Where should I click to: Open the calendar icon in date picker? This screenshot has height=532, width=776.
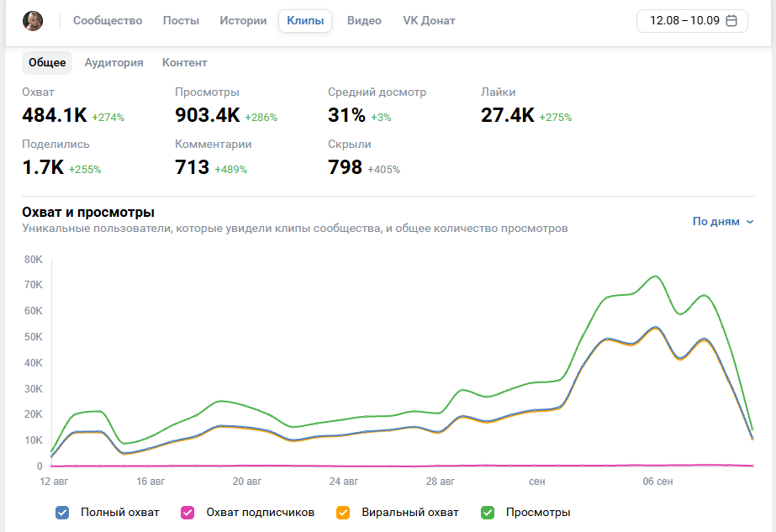[x=731, y=21]
